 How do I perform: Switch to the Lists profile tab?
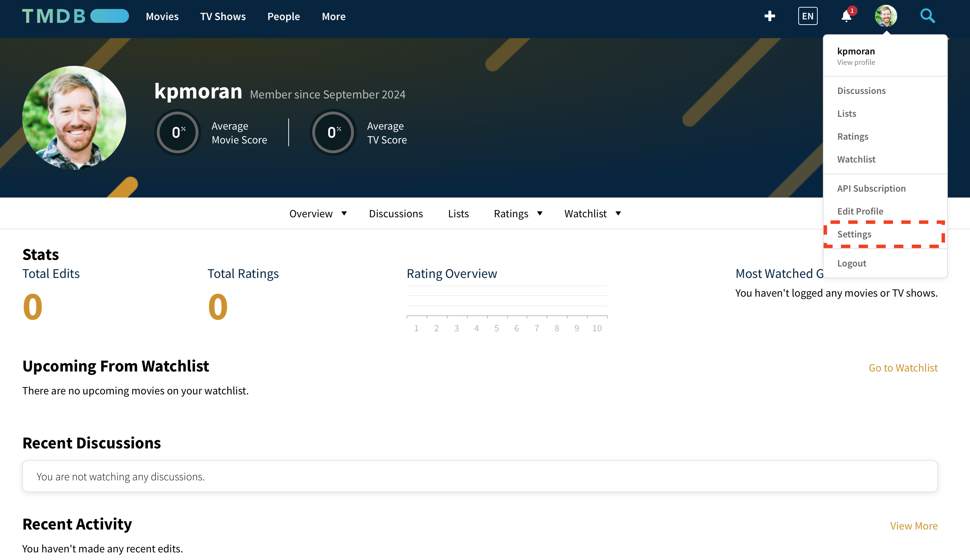coord(458,213)
